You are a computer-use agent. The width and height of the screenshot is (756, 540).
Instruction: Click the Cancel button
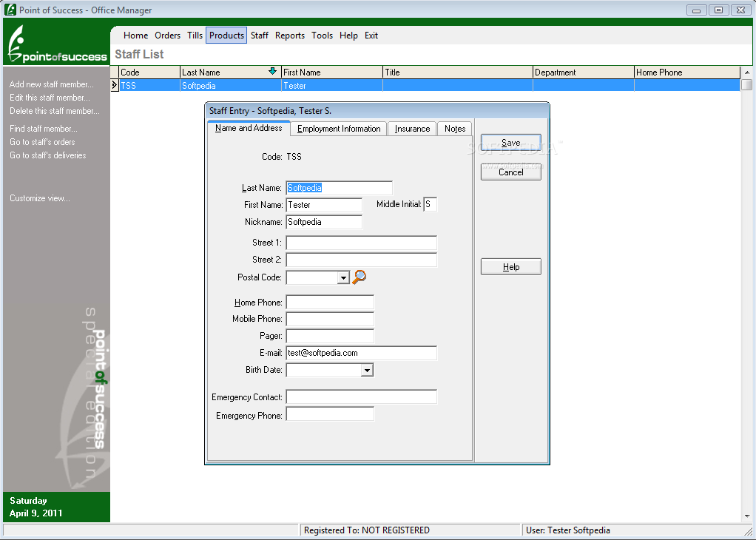pyautogui.click(x=510, y=172)
